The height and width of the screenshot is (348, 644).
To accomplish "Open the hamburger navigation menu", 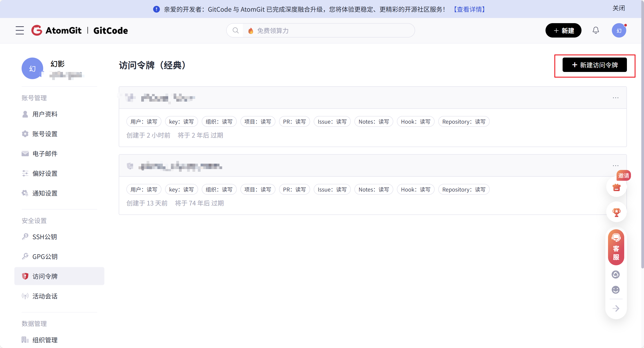I will click(20, 31).
